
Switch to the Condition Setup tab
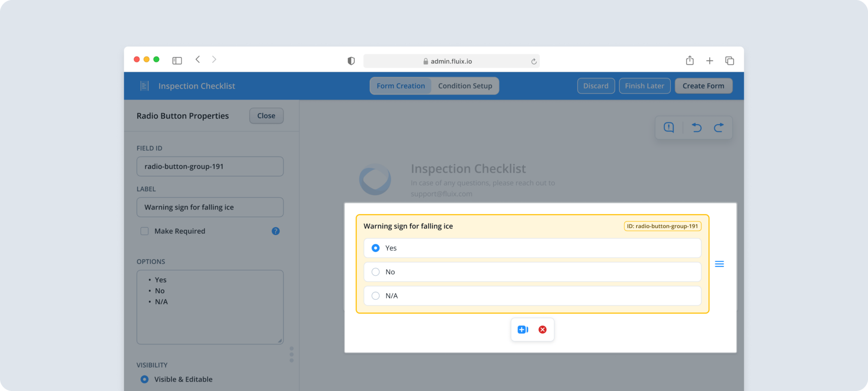[x=465, y=86]
